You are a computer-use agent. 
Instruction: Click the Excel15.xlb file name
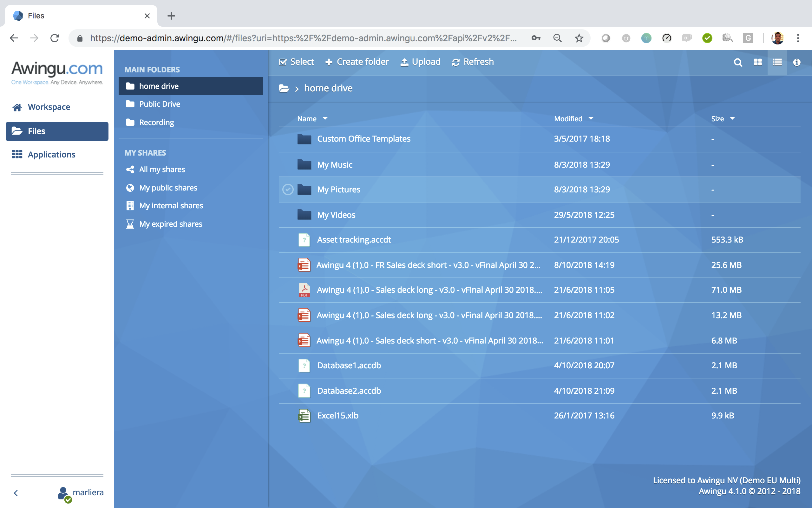click(338, 416)
